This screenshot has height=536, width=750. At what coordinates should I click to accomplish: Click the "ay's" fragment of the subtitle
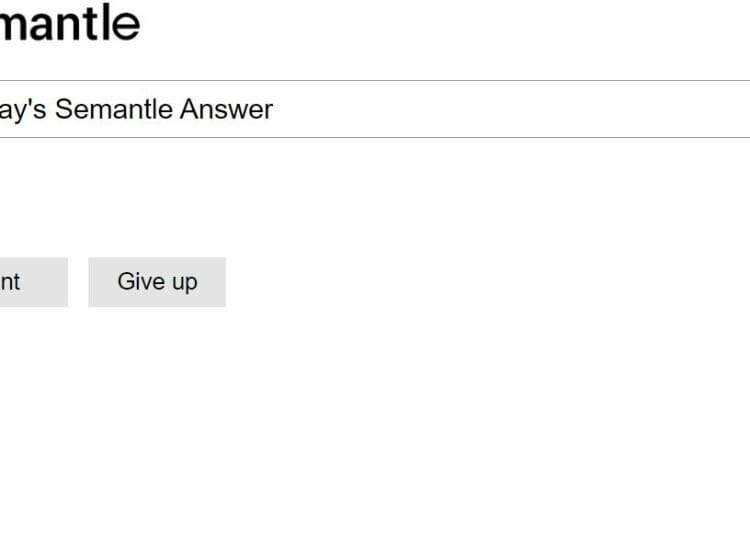tap(23, 110)
